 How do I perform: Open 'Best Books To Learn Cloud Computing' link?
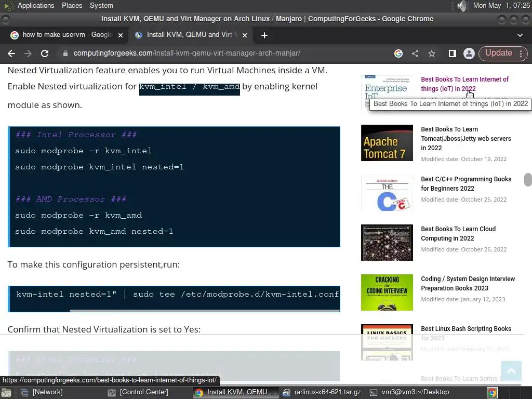tap(458, 233)
